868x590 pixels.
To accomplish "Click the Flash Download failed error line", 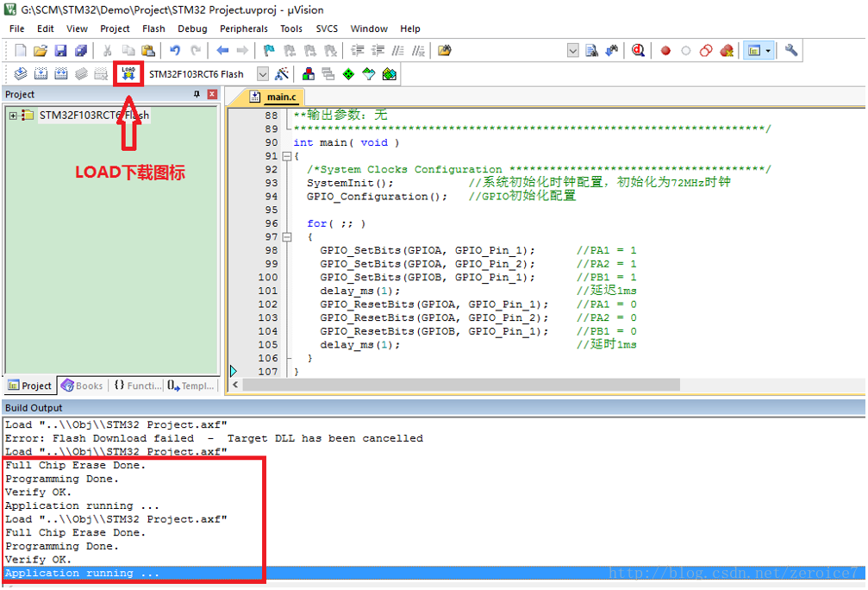I will [214, 438].
